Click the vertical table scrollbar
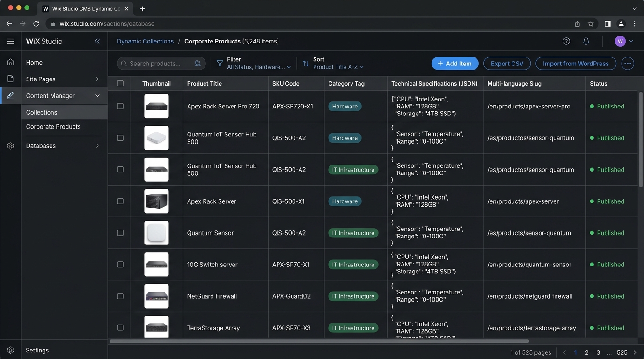The width and height of the screenshot is (644, 359). coord(641,139)
